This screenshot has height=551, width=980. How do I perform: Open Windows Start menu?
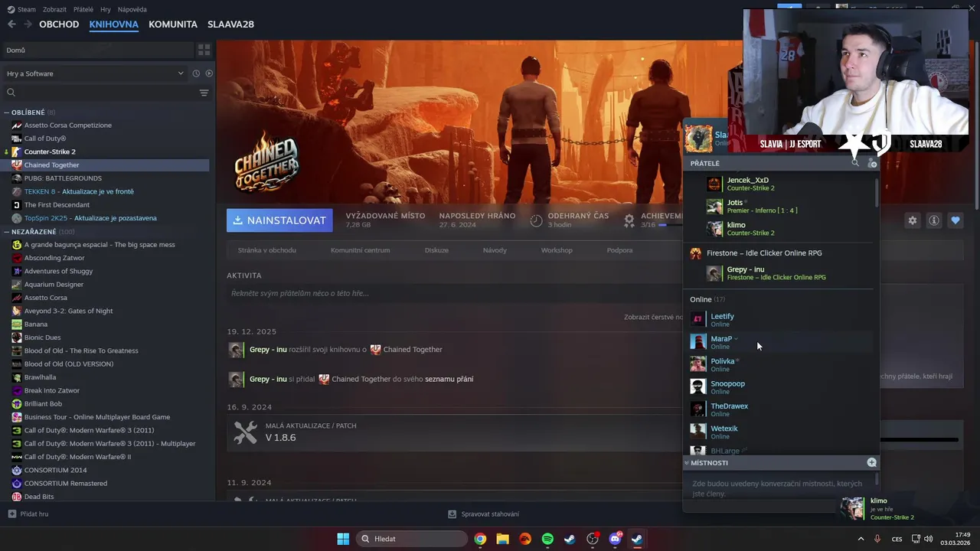tap(343, 539)
